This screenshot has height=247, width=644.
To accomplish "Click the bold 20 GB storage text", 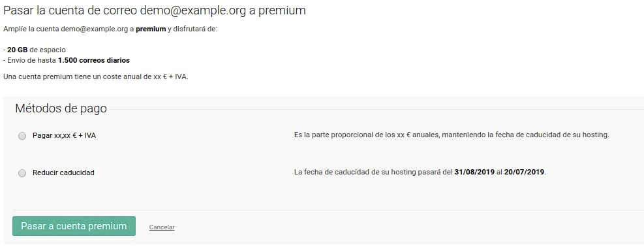I will click(x=17, y=50).
